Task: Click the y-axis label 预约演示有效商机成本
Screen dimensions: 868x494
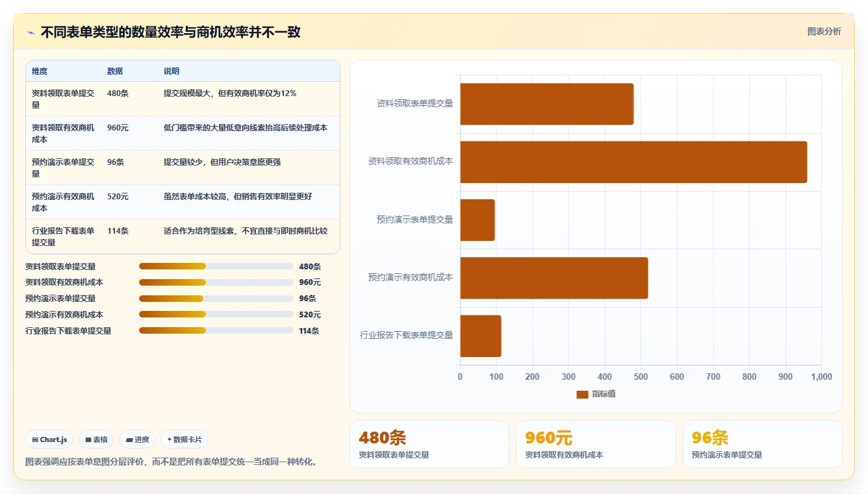Action: [x=411, y=278]
